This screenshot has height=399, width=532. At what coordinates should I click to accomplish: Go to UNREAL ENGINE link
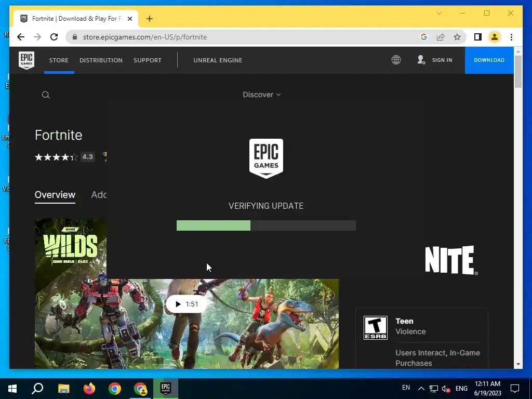[x=218, y=60]
